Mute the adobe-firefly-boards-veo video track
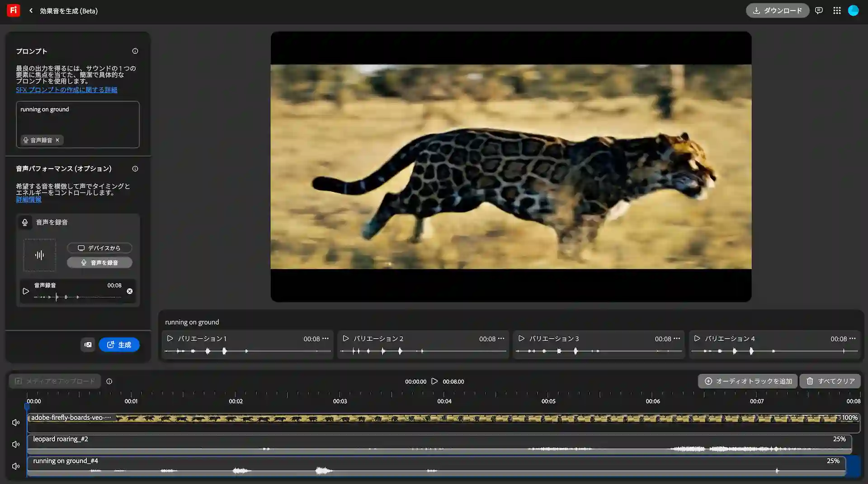This screenshot has width=868, height=484. 16,422
